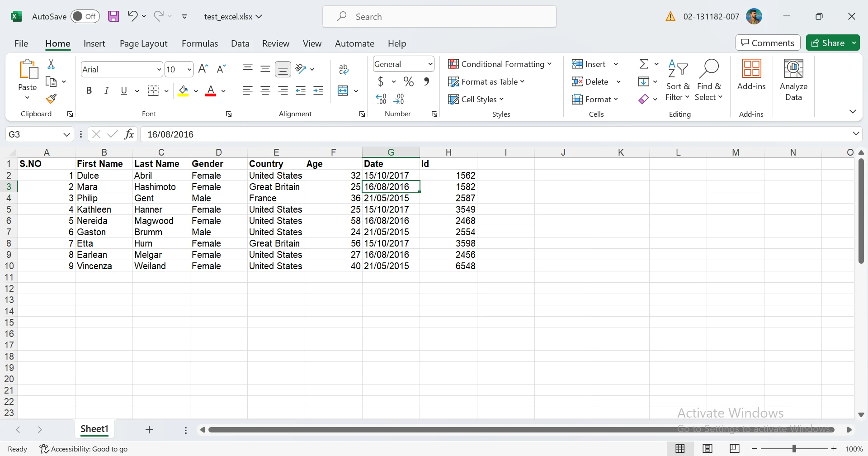Open the Page Layout tab
Viewport: 868px width, 456px height.
point(143,43)
